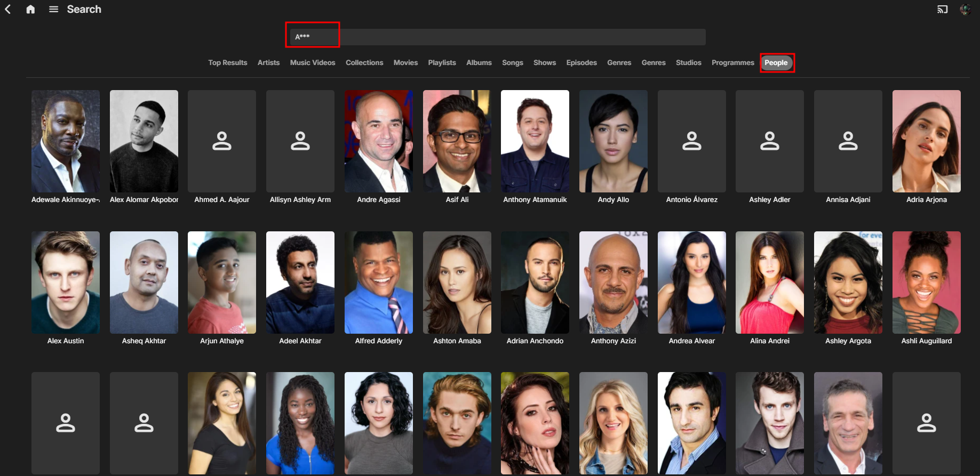The width and height of the screenshot is (980, 476).
Task: Open Adewale Akinnuoye's photo card
Action: 66,141
